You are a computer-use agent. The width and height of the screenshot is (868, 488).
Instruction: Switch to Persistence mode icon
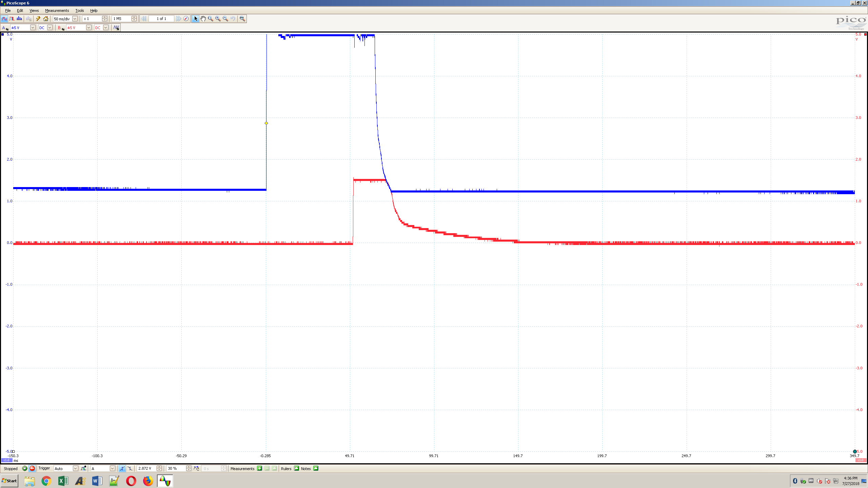(12, 19)
